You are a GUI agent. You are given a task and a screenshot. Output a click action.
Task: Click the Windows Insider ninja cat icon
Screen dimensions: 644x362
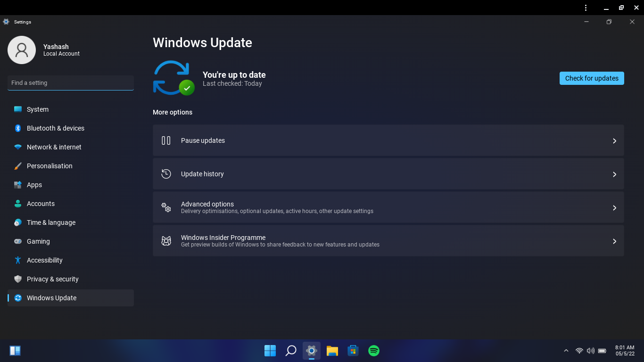[166, 240]
